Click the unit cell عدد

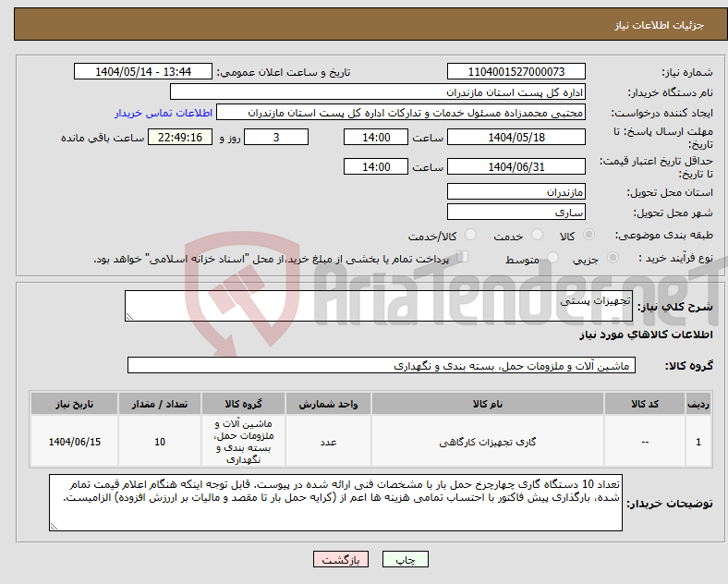point(328,442)
